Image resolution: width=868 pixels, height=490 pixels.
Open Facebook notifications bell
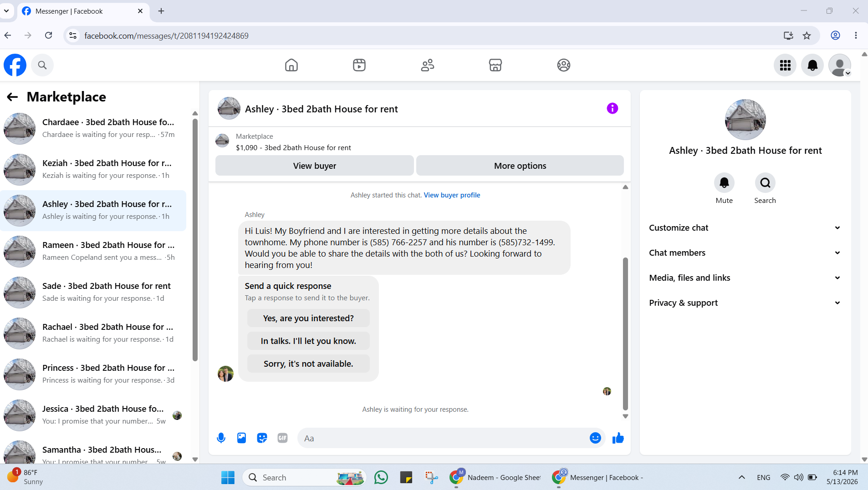coord(812,65)
